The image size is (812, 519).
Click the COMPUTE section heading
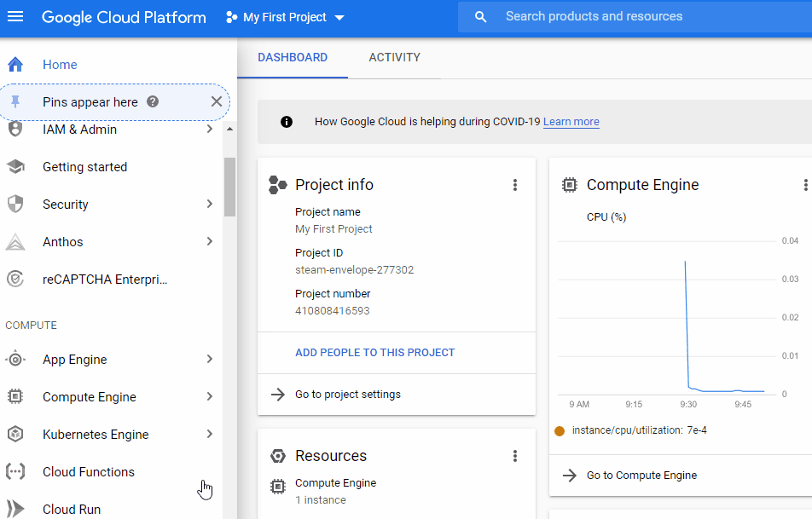coord(31,325)
